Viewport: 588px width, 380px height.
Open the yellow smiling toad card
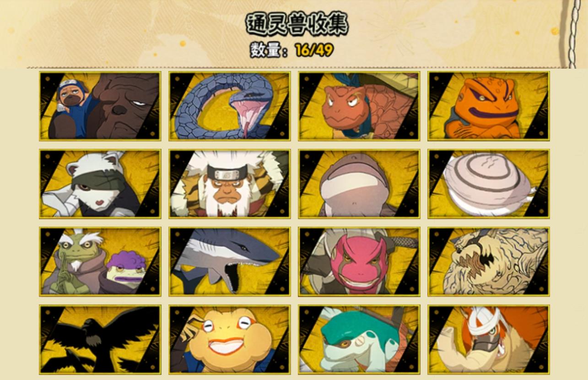[x=229, y=340]
